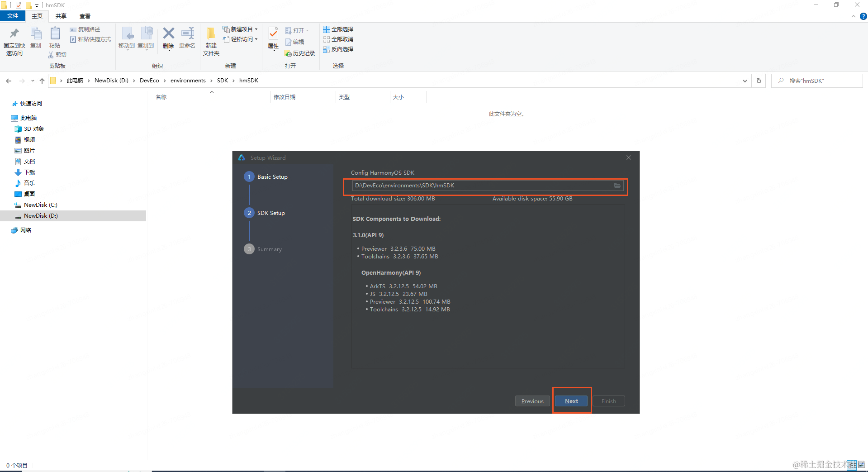
Task: Select Network (网络) in navigation pane
Action: click(x=22, y=230)
